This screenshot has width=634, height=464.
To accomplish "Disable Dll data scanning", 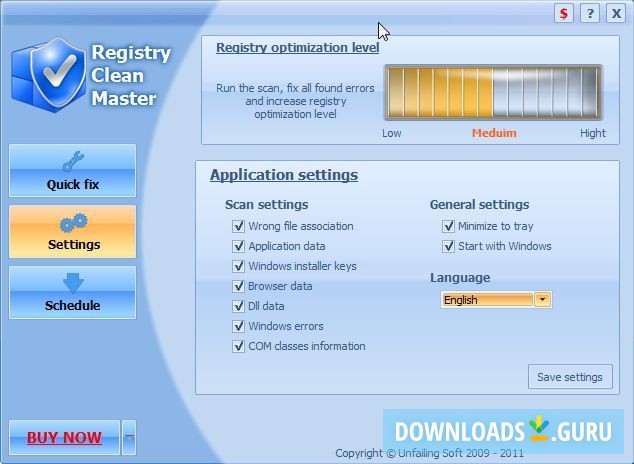I will click(x=238, y=306).
